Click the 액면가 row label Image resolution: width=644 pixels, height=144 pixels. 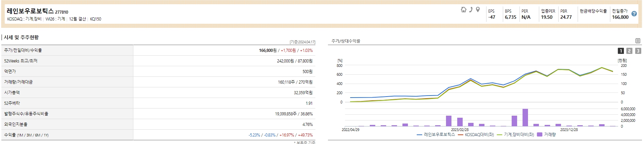pyautogui.click(x=10, y=71)
